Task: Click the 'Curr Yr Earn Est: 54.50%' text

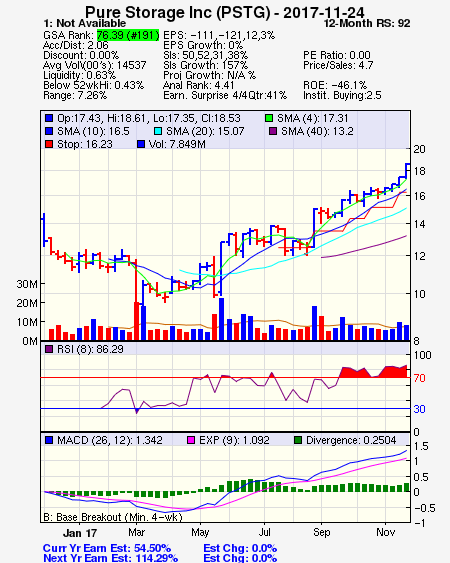Action: (107, 548)
